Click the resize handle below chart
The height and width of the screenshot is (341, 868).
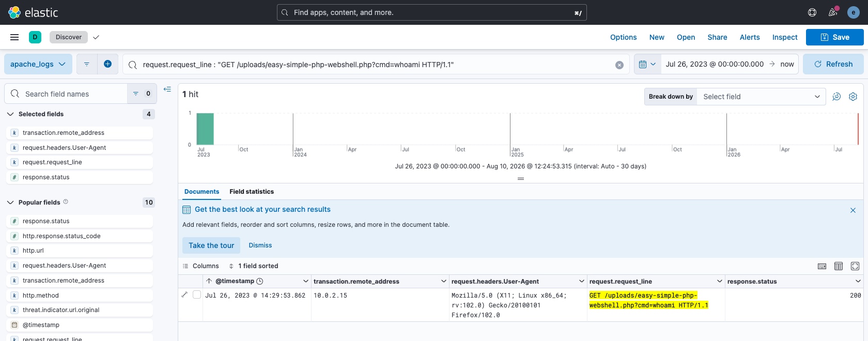(x=521, y=179)
